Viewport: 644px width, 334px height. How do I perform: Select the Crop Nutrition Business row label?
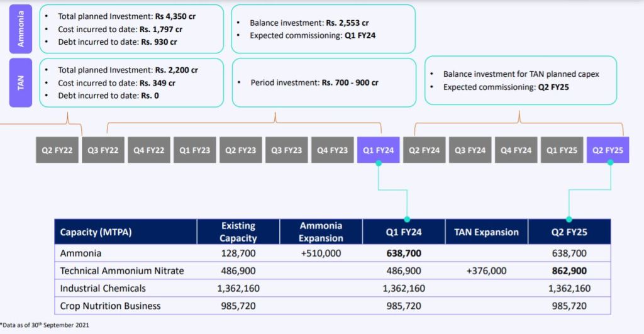110,306
